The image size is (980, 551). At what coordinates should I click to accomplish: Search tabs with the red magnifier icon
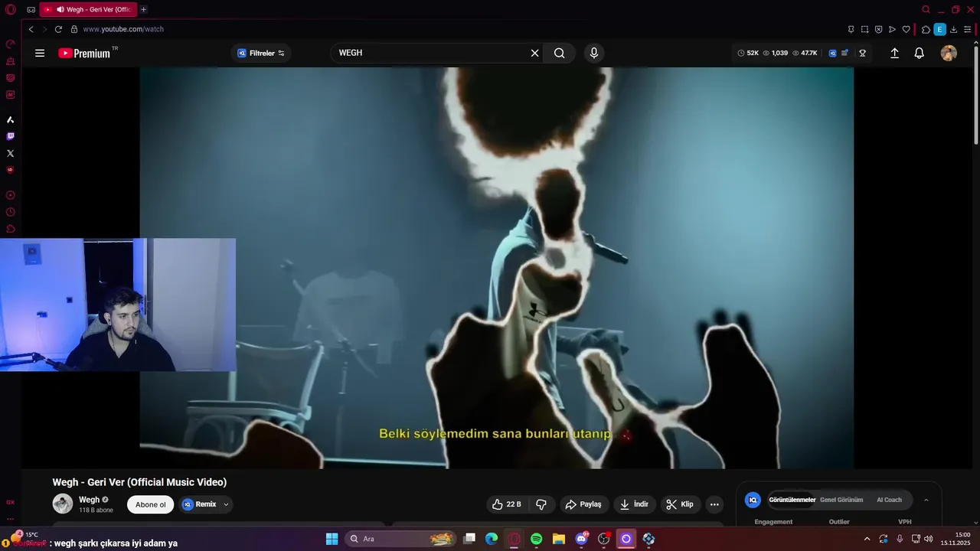coord(926,9)
